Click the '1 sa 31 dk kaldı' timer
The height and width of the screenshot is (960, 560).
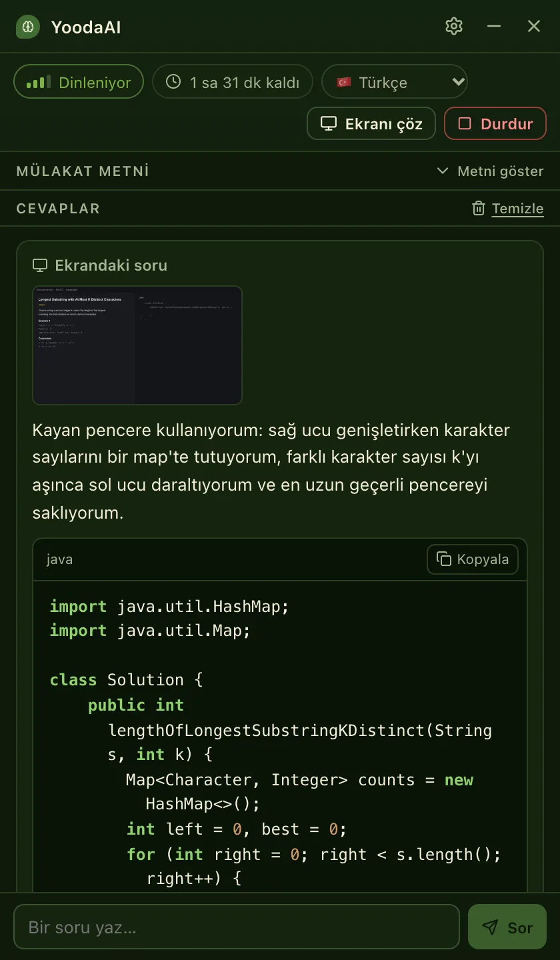point(233,82)
